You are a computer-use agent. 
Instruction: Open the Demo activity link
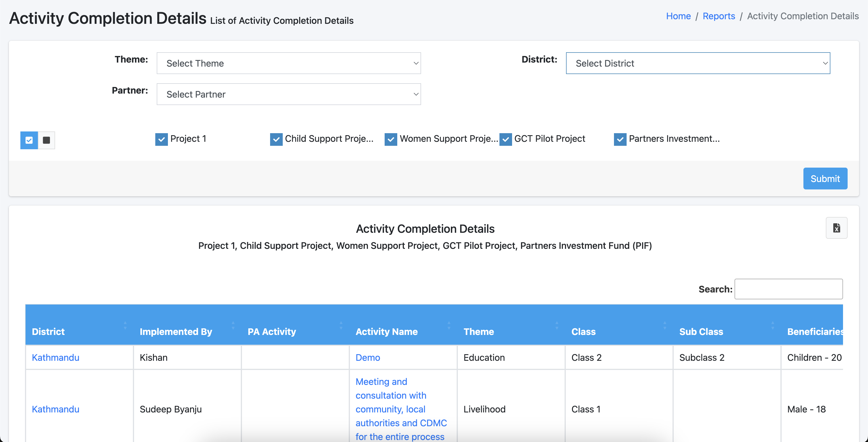[x=368, y=357]
